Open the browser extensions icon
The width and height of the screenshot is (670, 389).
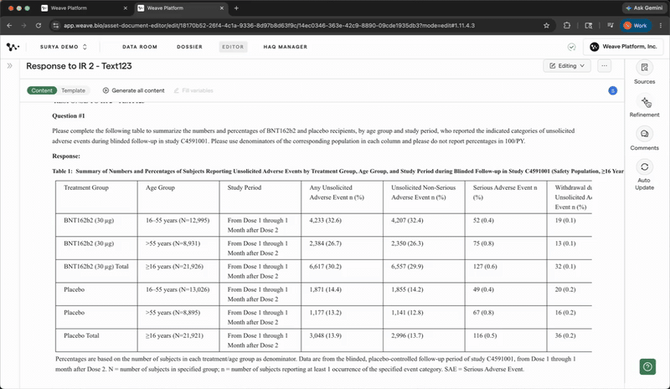tap(567, 26)
